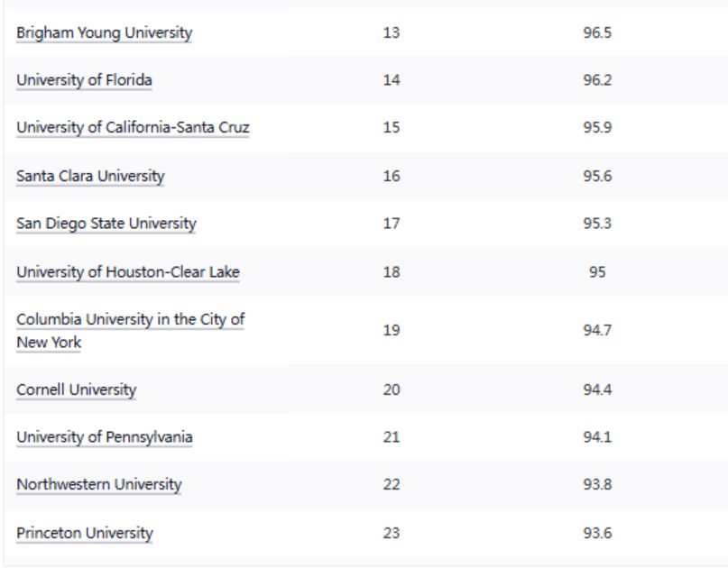The height and width of the screenshot is (568, 728).
Task: Visit University of Houston-Clear Lake link
Action: (127, 268)
